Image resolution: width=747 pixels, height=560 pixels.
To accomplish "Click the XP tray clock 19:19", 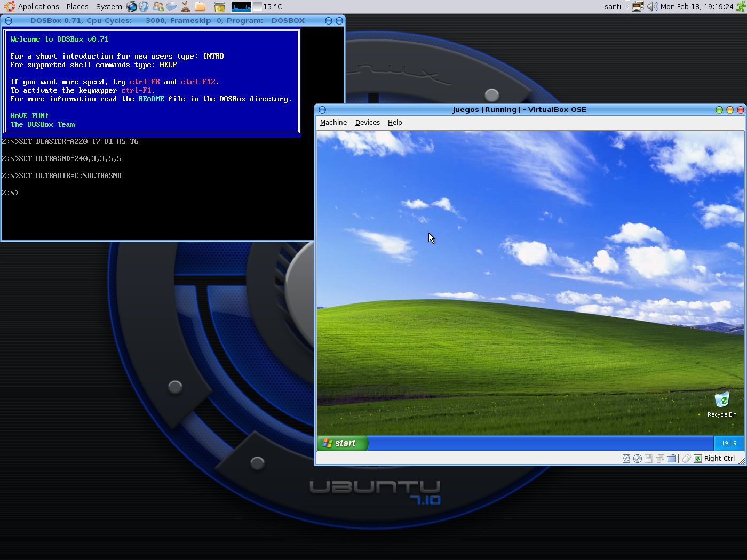I will coord(729,443).
